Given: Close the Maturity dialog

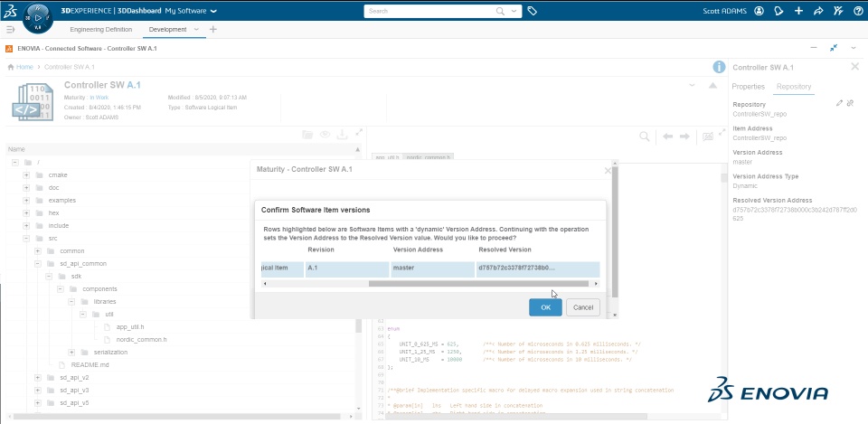Looking at the screenshot, I should tap(608, 171).
